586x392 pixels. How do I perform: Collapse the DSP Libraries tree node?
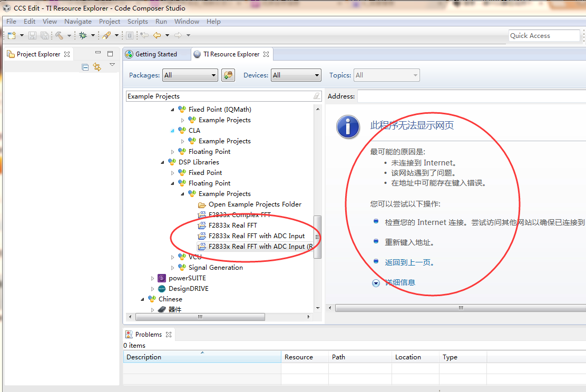[x=162, y=162]
